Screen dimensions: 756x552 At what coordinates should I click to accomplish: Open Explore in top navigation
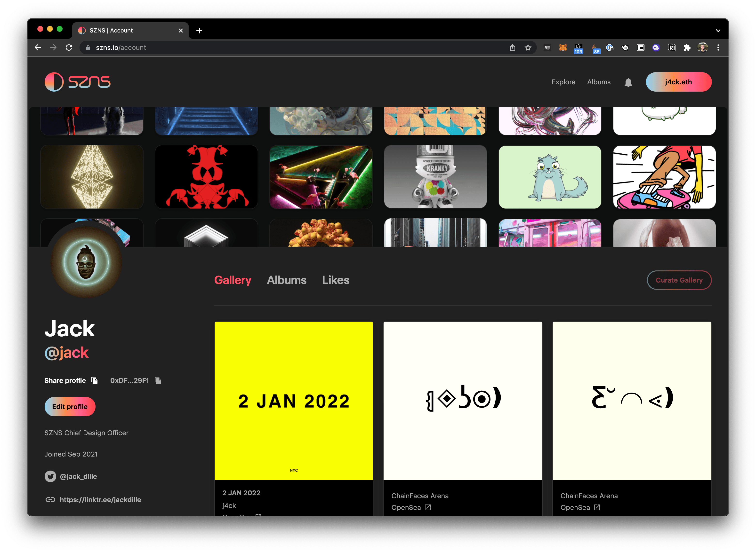pyautogui.click(x=563, y=82)
